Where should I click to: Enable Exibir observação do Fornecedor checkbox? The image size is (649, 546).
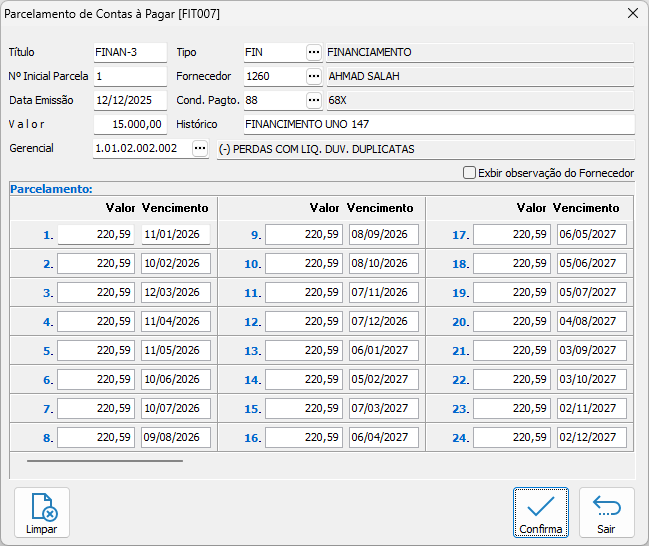(x=469, y=173)
